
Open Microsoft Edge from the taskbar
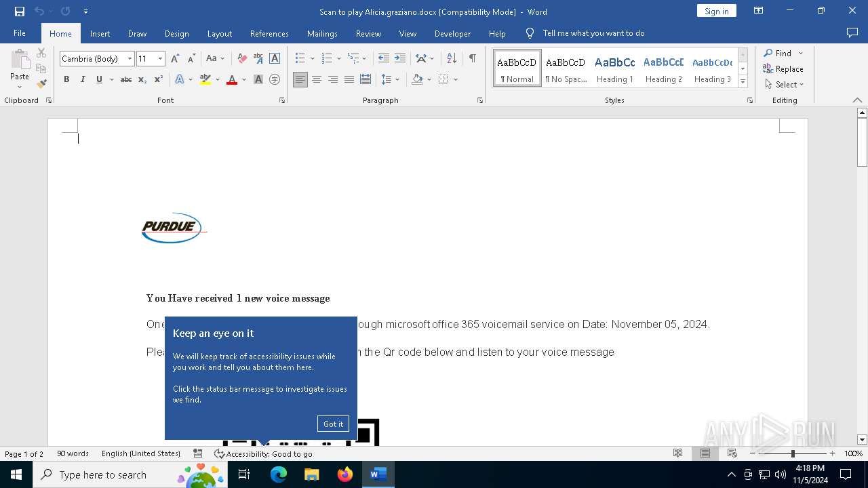tap(279, 474)
